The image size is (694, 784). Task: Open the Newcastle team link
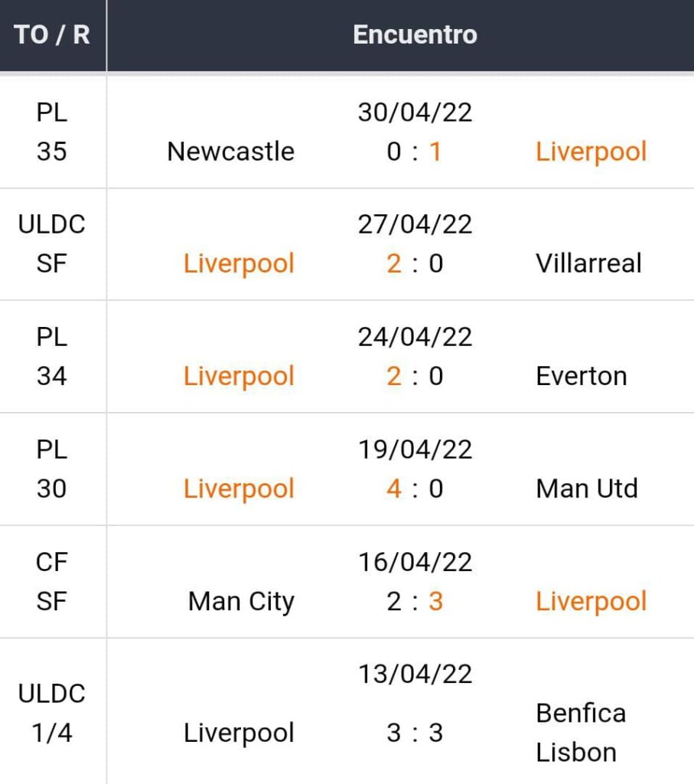pos(230,152)
